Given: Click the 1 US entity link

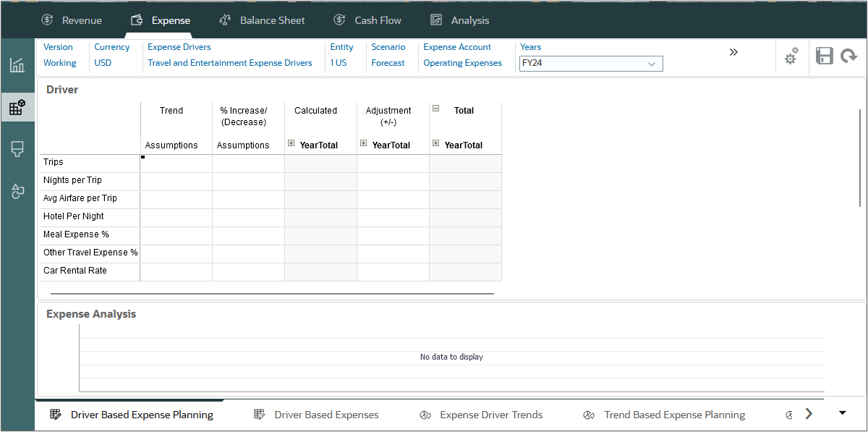Looking at the screenshot, I should pos(339,63).
